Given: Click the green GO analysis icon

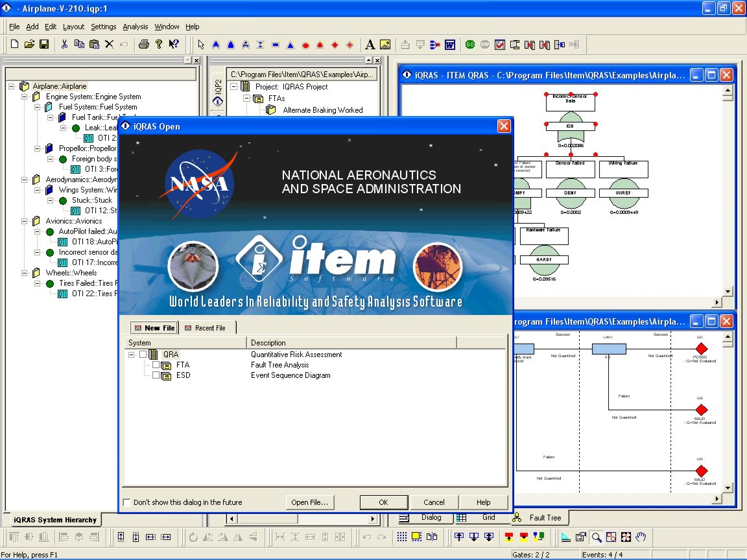Looking at the screenshot, I should [470, 45].
